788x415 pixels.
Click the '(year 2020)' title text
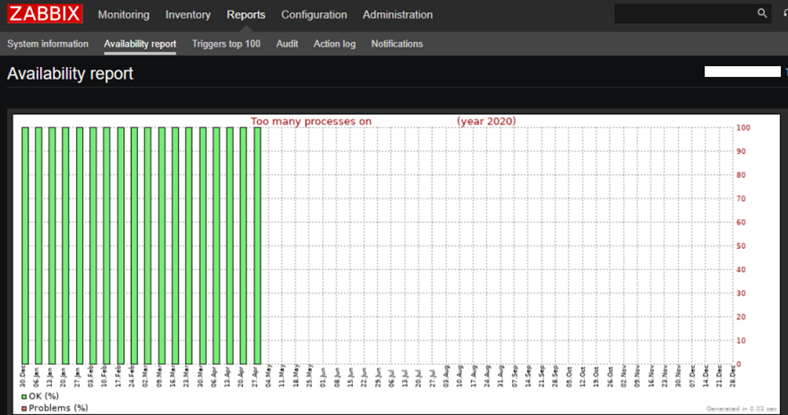(x=486, y=121)
